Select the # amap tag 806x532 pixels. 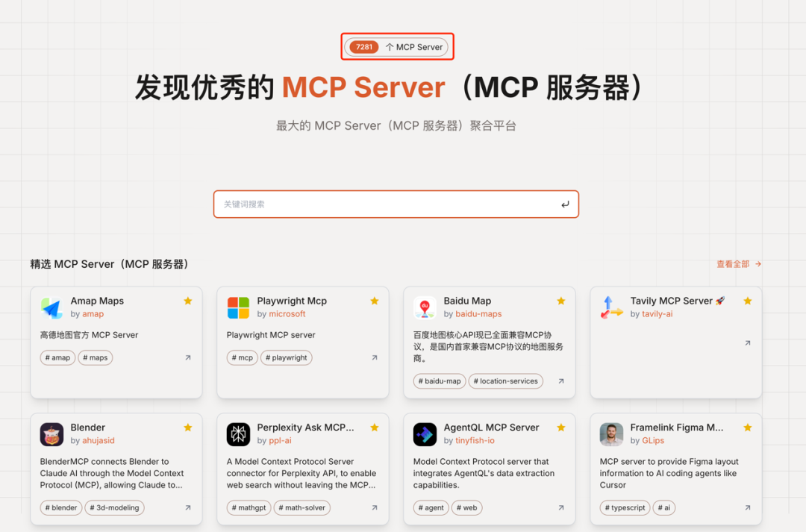pyautogui.click(x=57, y=357)
